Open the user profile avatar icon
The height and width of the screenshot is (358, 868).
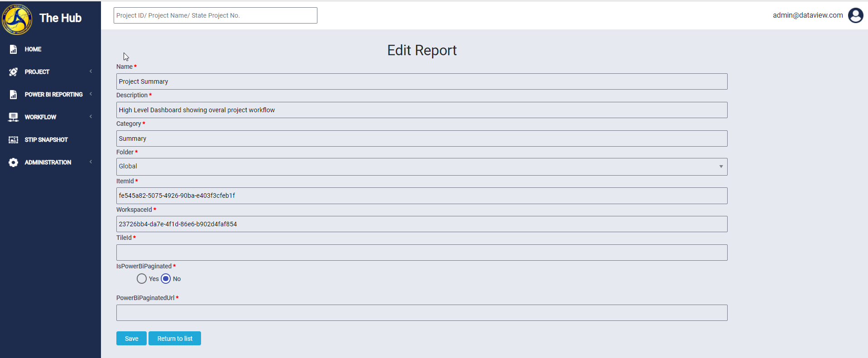tap(855, 15)
